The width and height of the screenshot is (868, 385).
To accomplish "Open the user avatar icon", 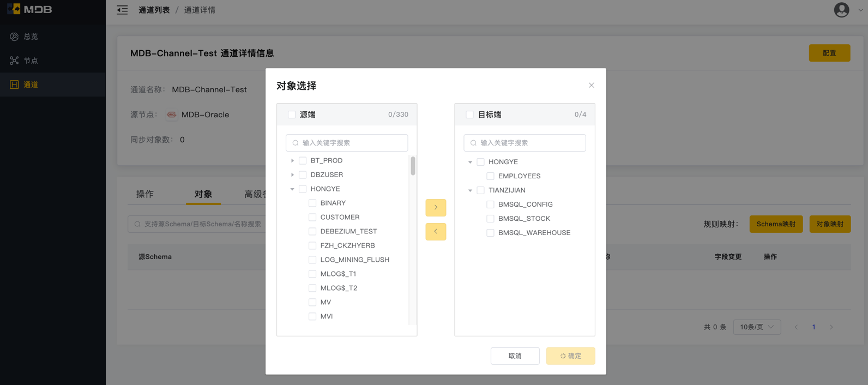I will click(841, 10).
